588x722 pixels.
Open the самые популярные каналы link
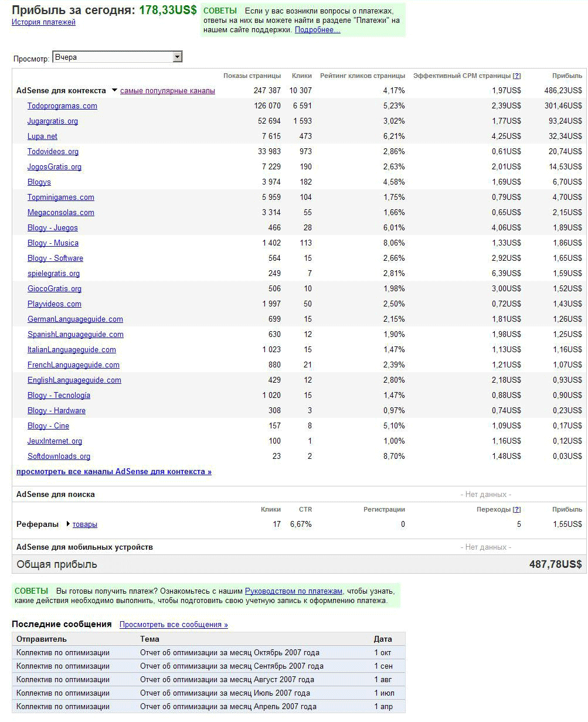[x=168, y=91]
